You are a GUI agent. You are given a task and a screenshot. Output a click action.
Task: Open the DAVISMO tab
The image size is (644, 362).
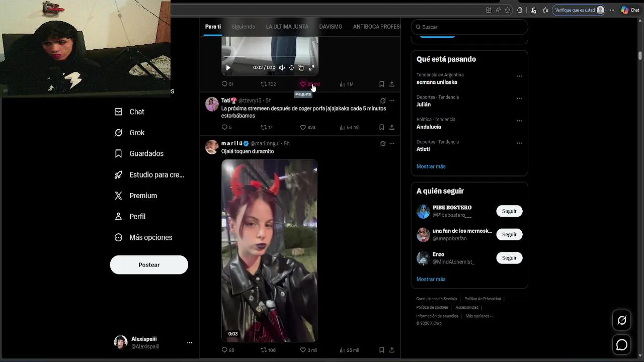(x=331, y=27)
